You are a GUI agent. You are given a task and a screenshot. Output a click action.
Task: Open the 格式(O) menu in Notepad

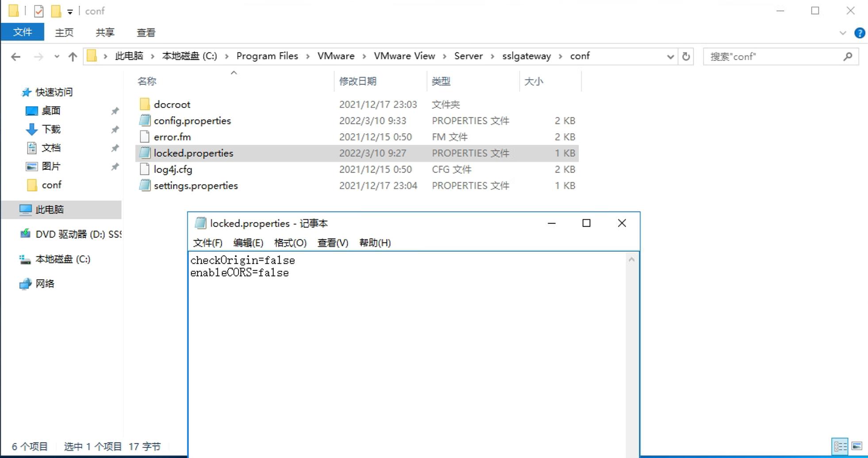pyautogui.click(x=290, y=242)
